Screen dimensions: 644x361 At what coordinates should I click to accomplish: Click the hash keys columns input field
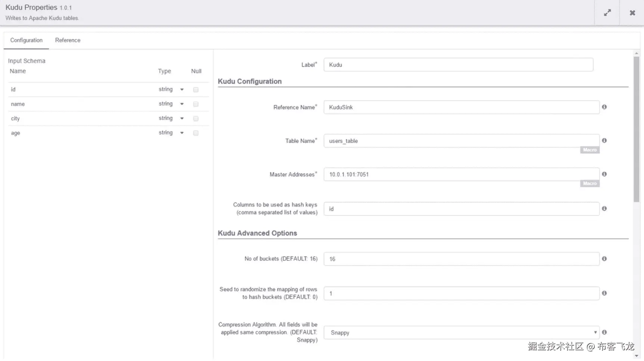click(461, 209)
